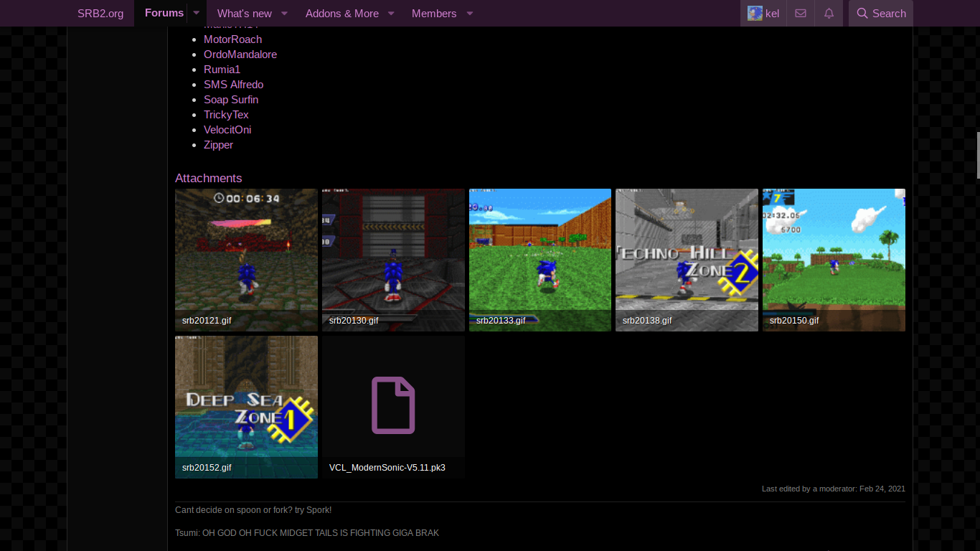This screenshot has width=980, height=551.
Task: Open TrickyTex's profile link
Action: [x=226, y=115]
